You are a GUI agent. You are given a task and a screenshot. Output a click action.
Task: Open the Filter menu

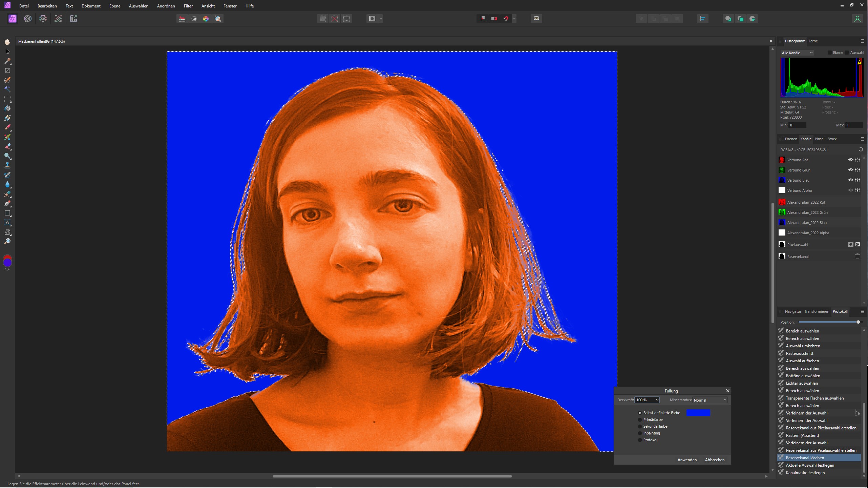pyautogui.click(x=188, y=6)
